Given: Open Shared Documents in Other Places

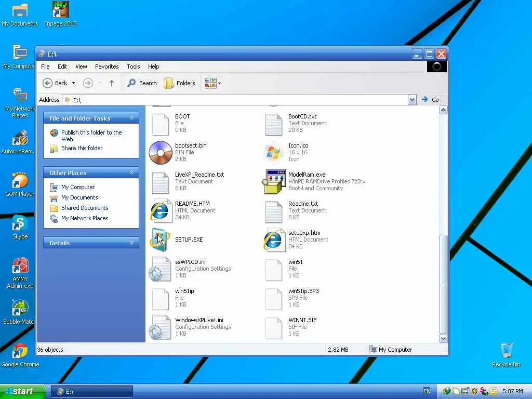Looking at the screenshot, I should pos(85,208).
